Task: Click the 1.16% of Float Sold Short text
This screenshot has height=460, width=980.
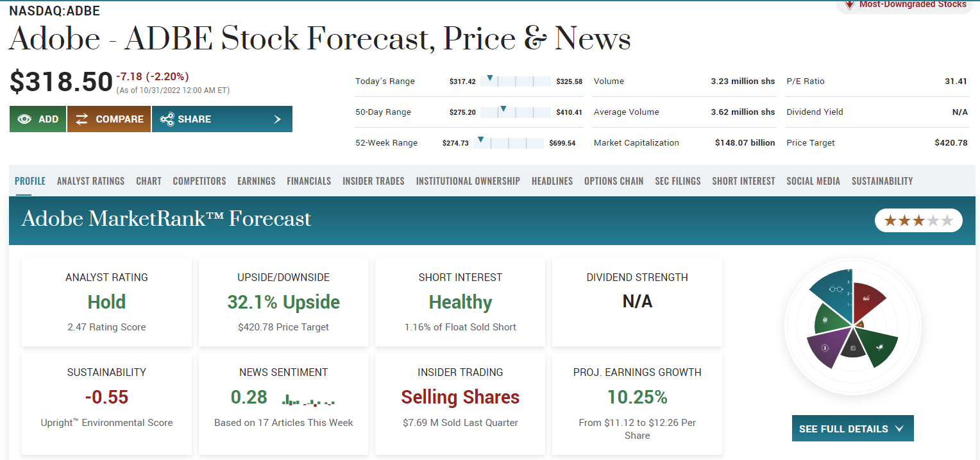Action: [x=460, y=327]
